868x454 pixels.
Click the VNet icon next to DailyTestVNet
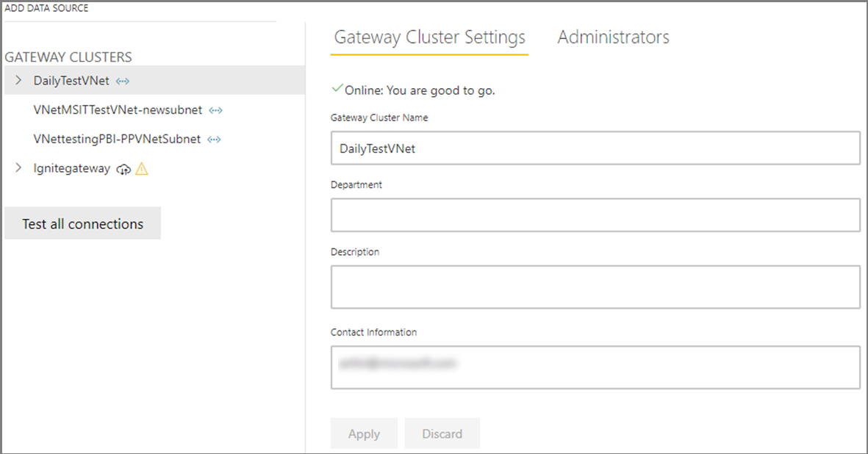122,81
